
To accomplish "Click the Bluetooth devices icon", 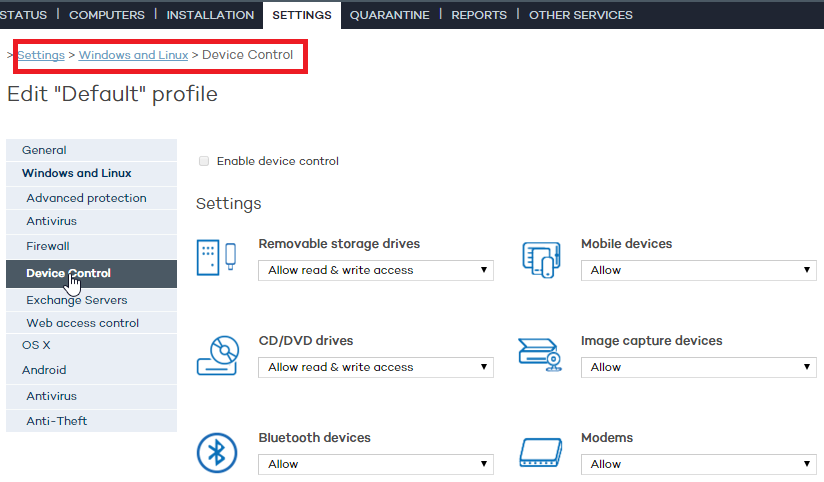I will coord(216,452).
